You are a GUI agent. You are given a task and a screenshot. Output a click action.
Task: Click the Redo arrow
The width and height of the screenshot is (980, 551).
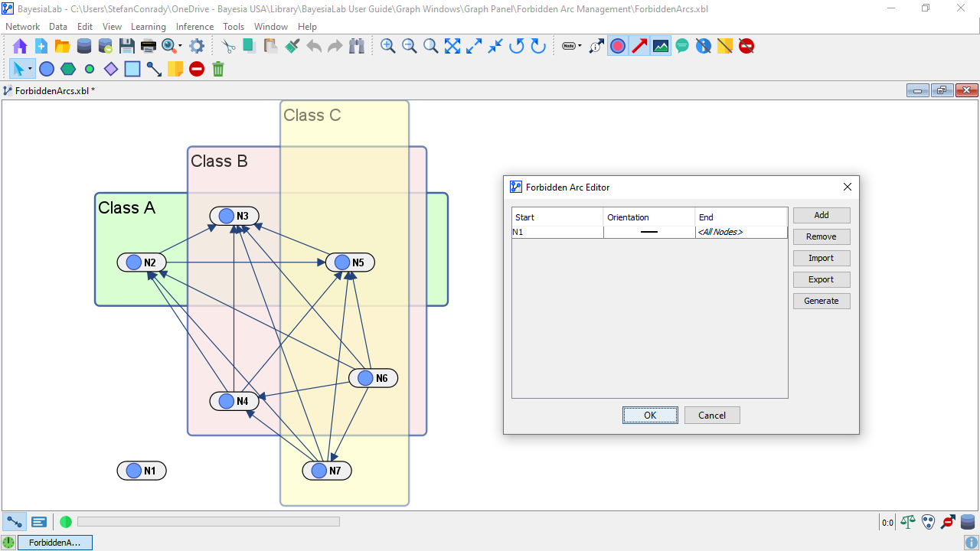click(335, 46)
